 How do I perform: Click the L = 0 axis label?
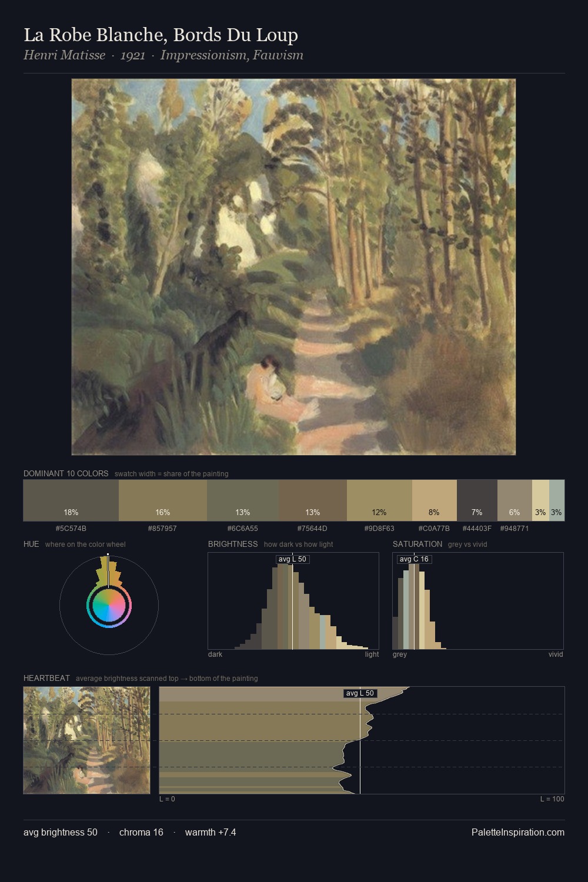(x=167, y=799)
